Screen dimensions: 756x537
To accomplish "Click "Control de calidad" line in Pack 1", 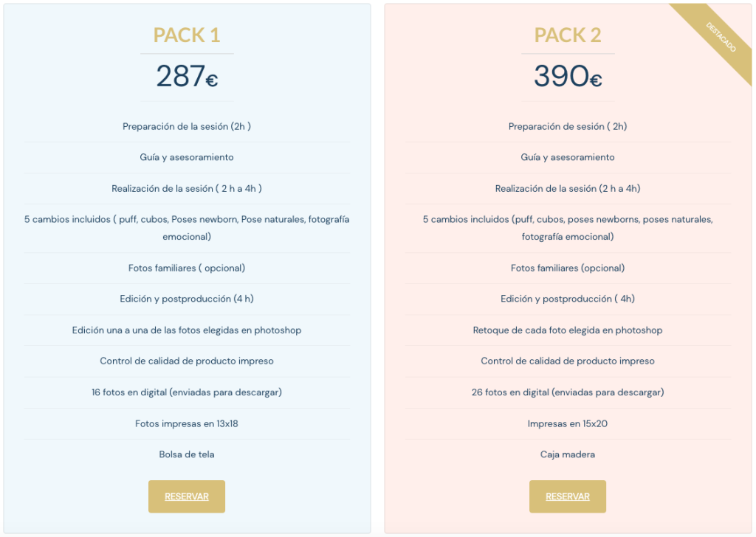I will (x=187, y=361).
